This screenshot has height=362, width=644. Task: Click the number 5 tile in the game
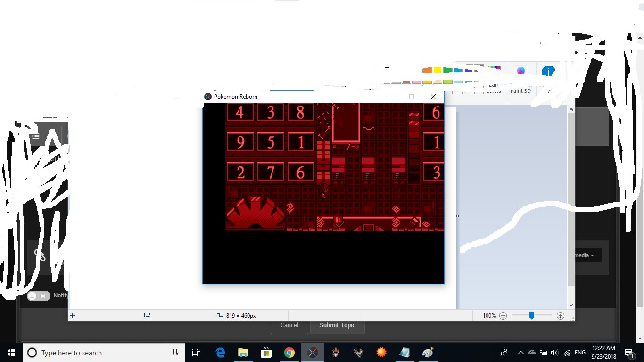tap(271, 142)
